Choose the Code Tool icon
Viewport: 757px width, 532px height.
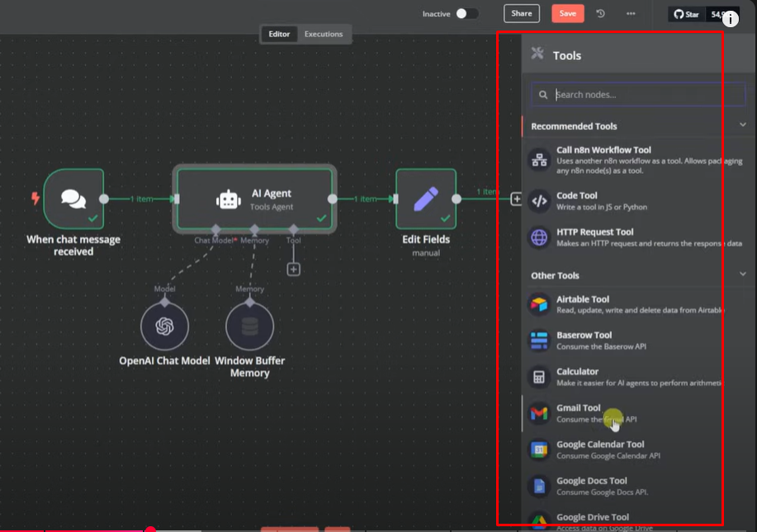point(539,200)
